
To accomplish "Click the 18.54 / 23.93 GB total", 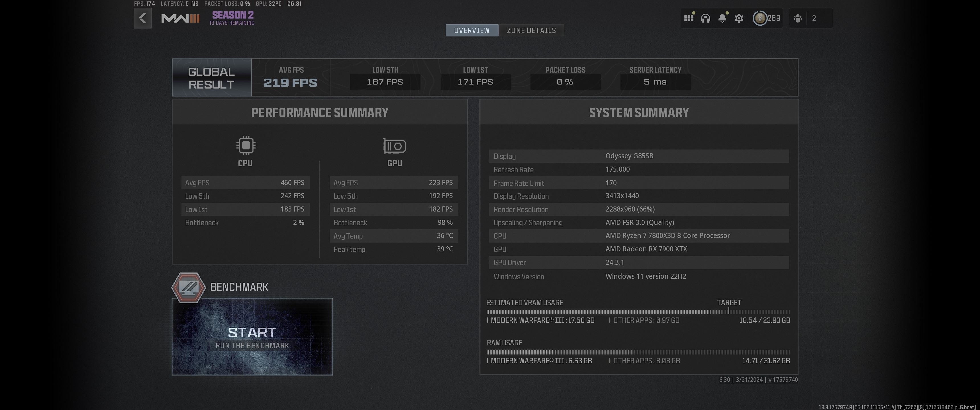I will pyautogui.click(x=765, y=321).
